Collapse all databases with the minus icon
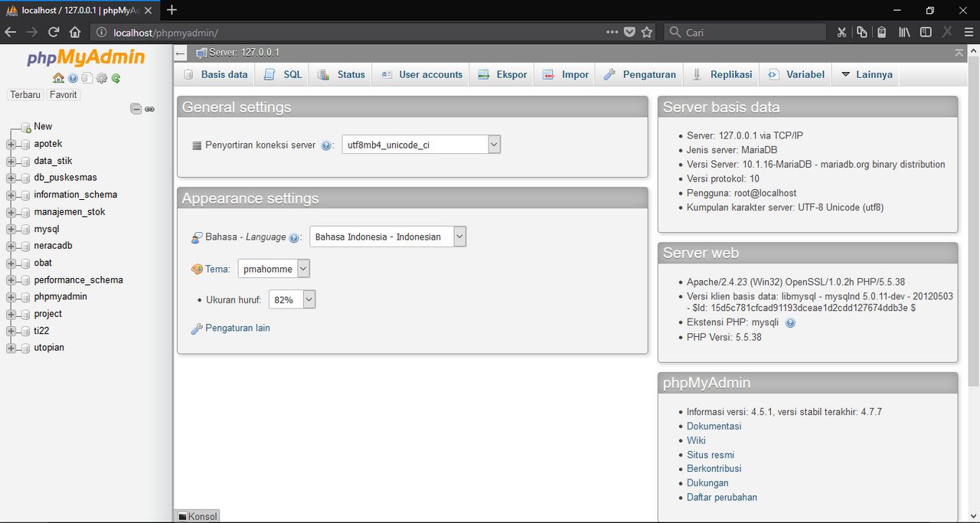 136,109
